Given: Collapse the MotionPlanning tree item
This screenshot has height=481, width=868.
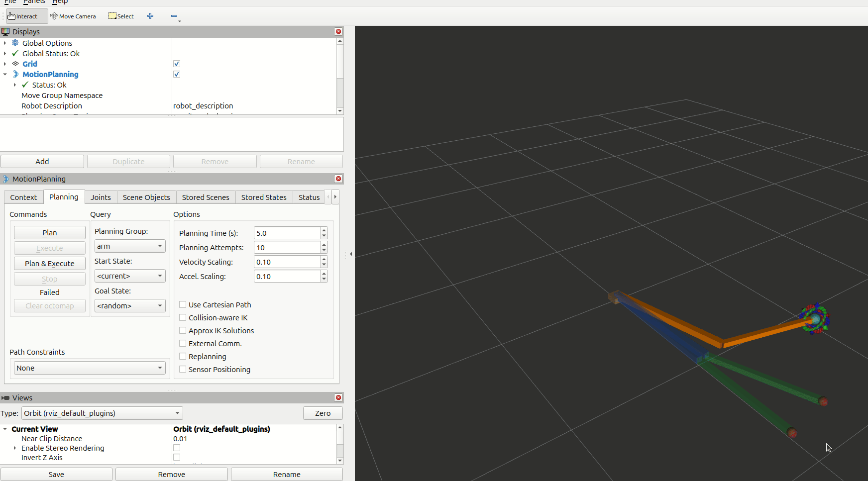Looking at the screenshot, I should coord(5,74).
